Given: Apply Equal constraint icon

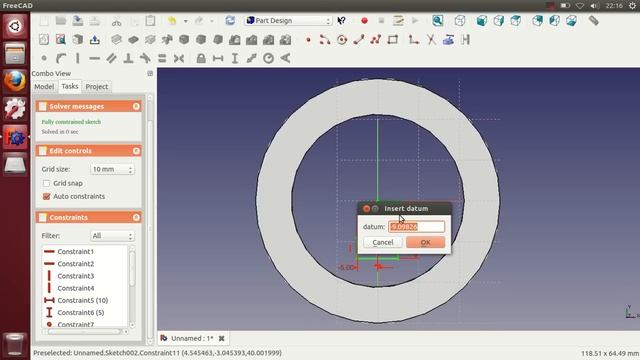Looking at the screenshot, I should tap(162, 58).
